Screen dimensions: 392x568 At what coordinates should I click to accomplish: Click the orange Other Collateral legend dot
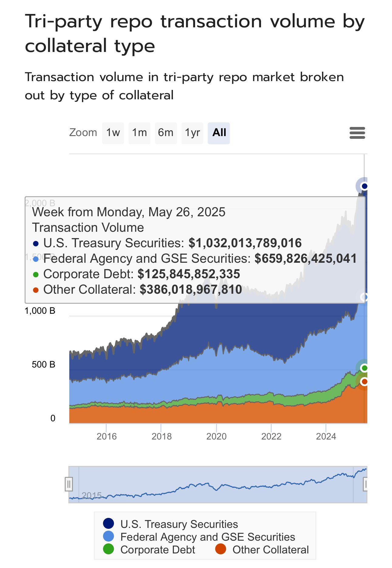coord(221,549)
